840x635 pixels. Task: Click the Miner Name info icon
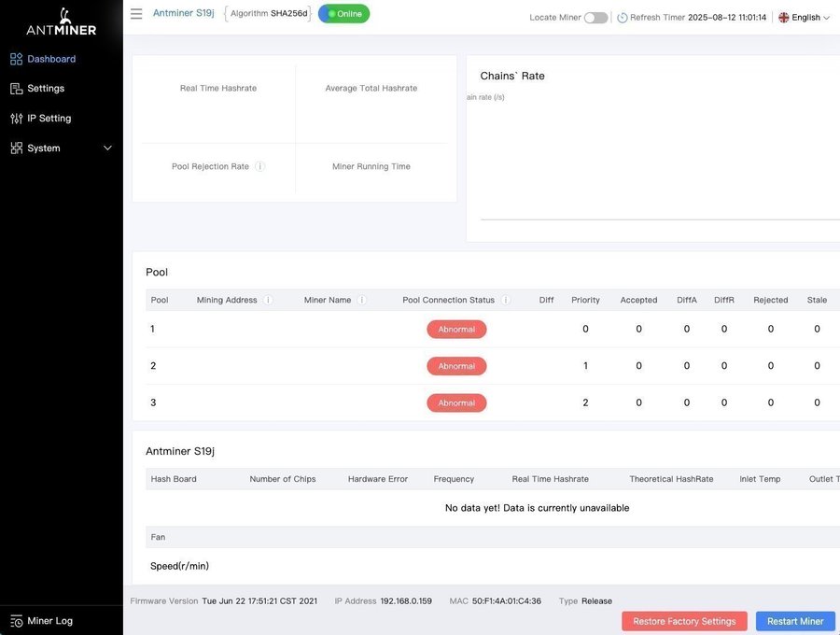[362, 300]
